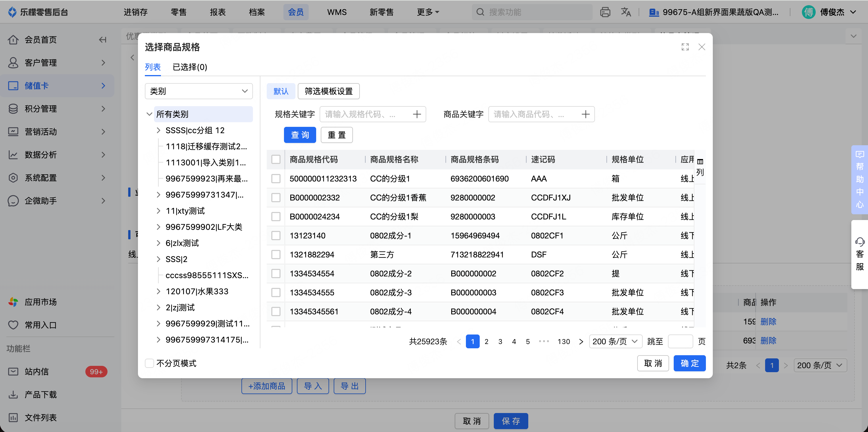868x432 pixels.
Task: Open the 类别 dropdown
Action: tap(199, 91)
